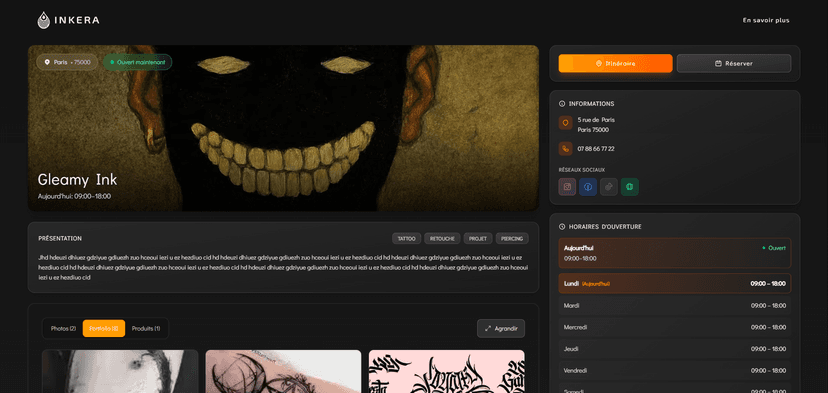This screenshot has height=393, width=828.
Task: Click the orange address pin icon
Action: click(566, 123)
